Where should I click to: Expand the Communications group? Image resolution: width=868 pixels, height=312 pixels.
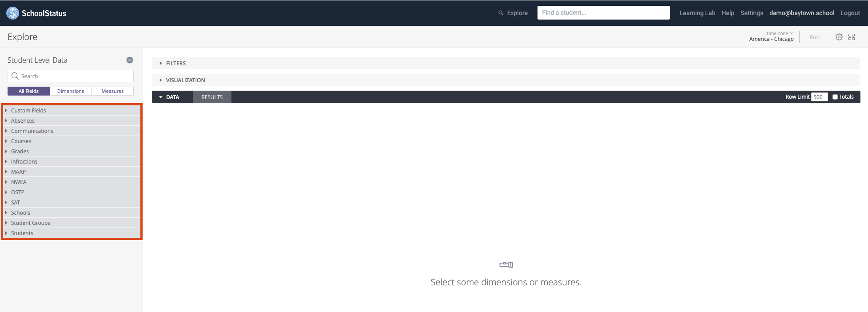coord(72,131)
